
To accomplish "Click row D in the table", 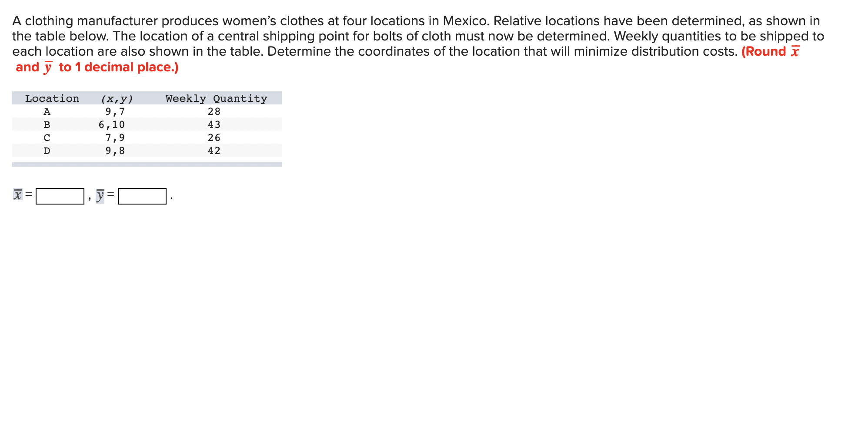I will coord(47,151).
